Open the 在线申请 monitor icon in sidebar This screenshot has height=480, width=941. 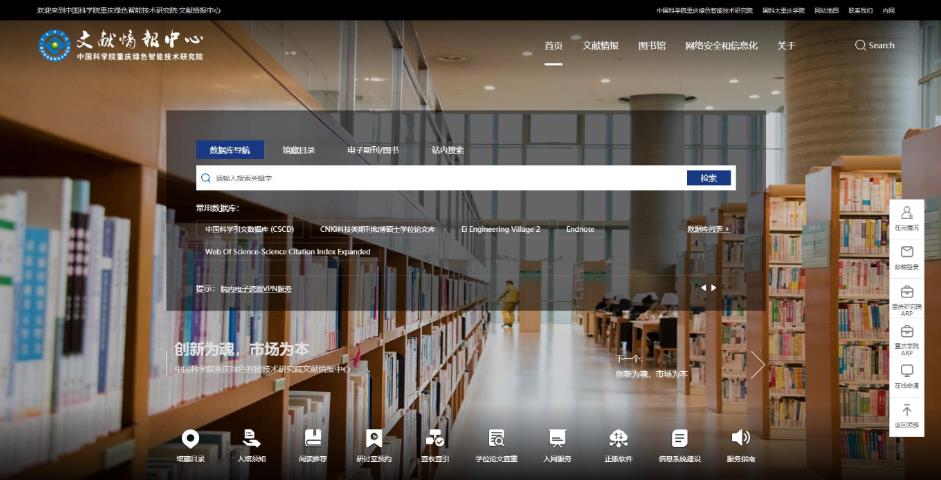[x=906, y=371]
